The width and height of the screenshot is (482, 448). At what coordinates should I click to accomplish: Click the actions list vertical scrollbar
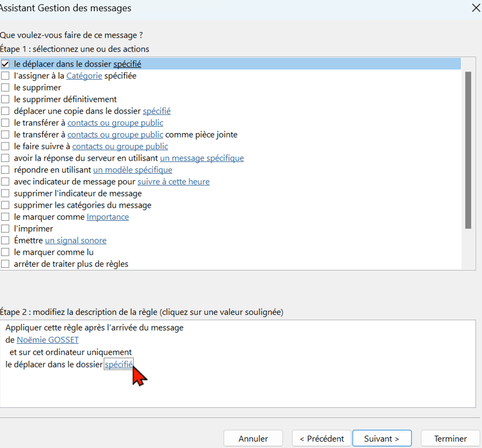click(x=468, y=150)
